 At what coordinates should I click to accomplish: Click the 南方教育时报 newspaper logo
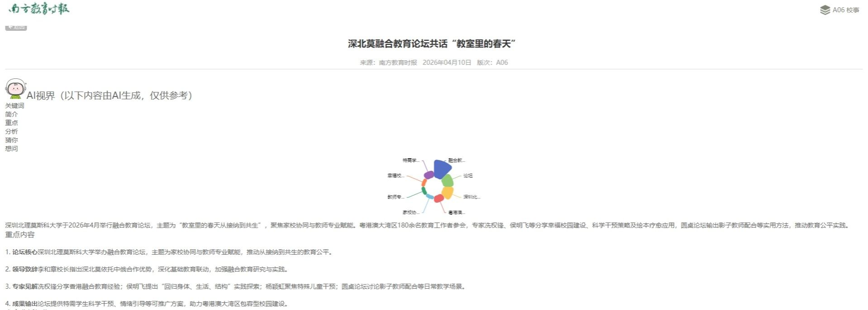[39, 9]
